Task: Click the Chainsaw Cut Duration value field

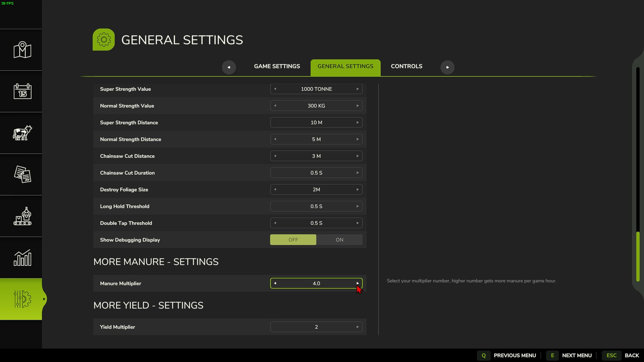Action: 316,172
